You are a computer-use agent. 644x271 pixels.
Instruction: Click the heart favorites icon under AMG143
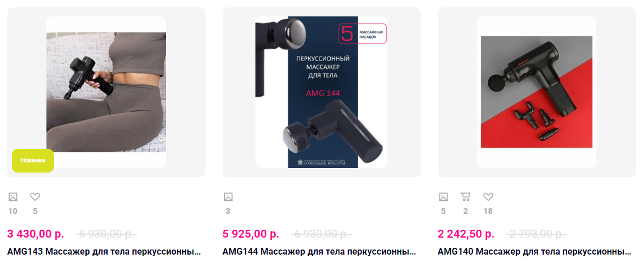click(x=35, y=197)
